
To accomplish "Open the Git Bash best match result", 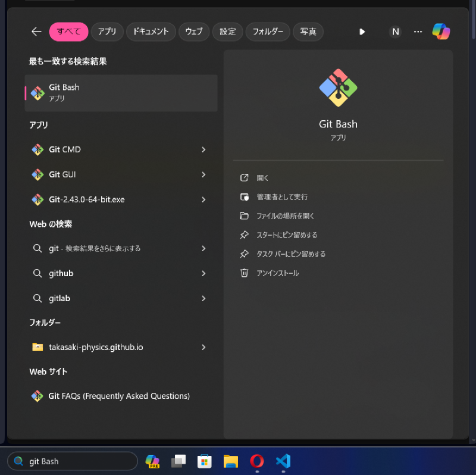I will (x=121, y=93).
